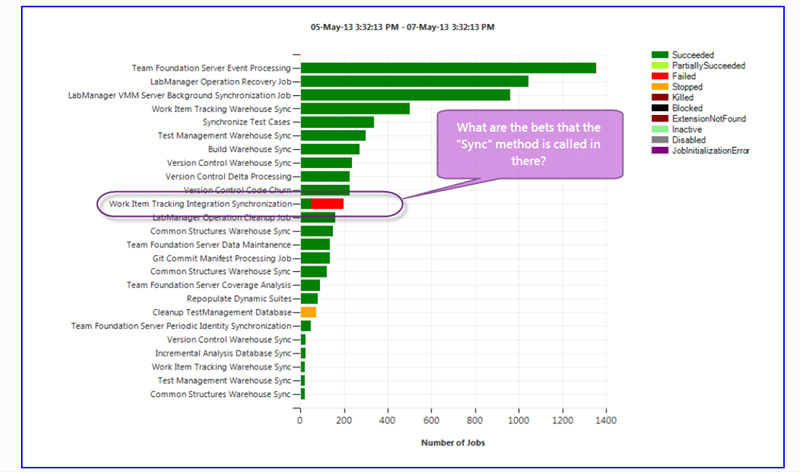Click the orange Stopped legend swatch
Image resolution: width=800 pixels, height=472 pixels.
click(660, 87)
